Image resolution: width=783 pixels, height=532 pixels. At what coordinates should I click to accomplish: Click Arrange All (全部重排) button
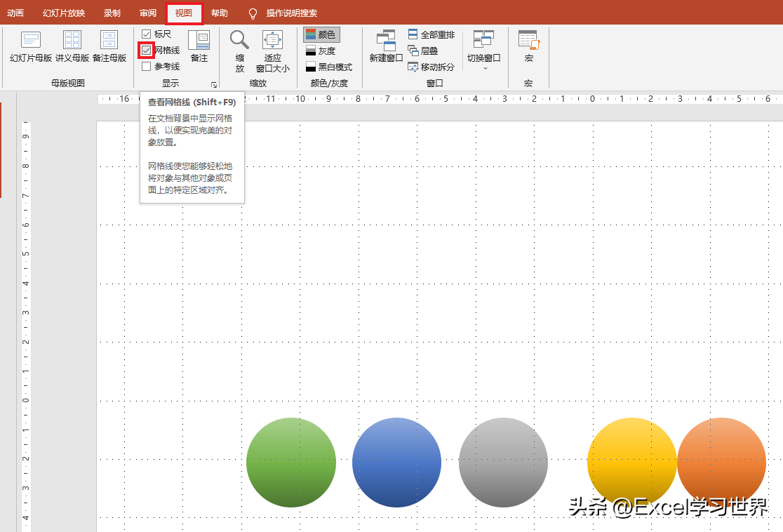(431, 34)
